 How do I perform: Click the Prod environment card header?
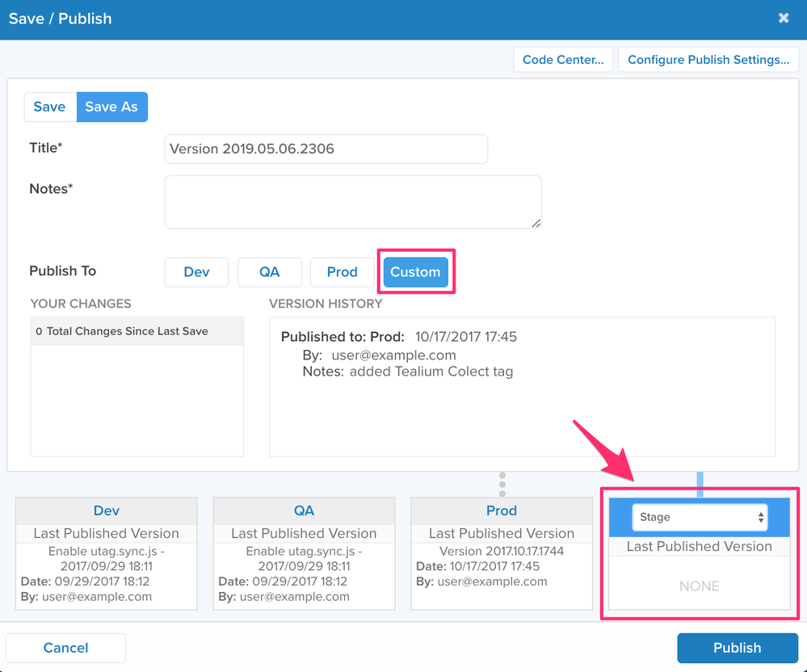click(x=502, y=510)
